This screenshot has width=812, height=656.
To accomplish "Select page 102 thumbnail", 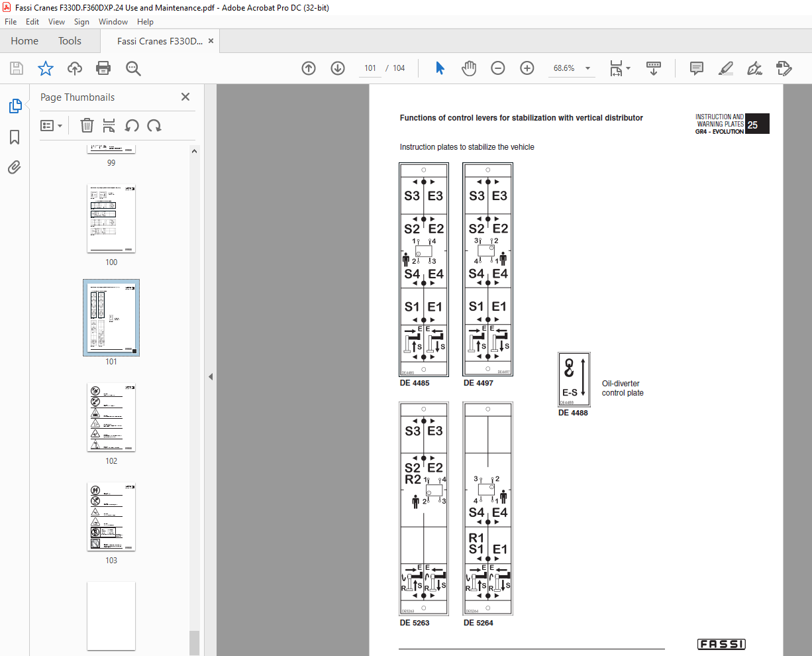I will 111,417.
